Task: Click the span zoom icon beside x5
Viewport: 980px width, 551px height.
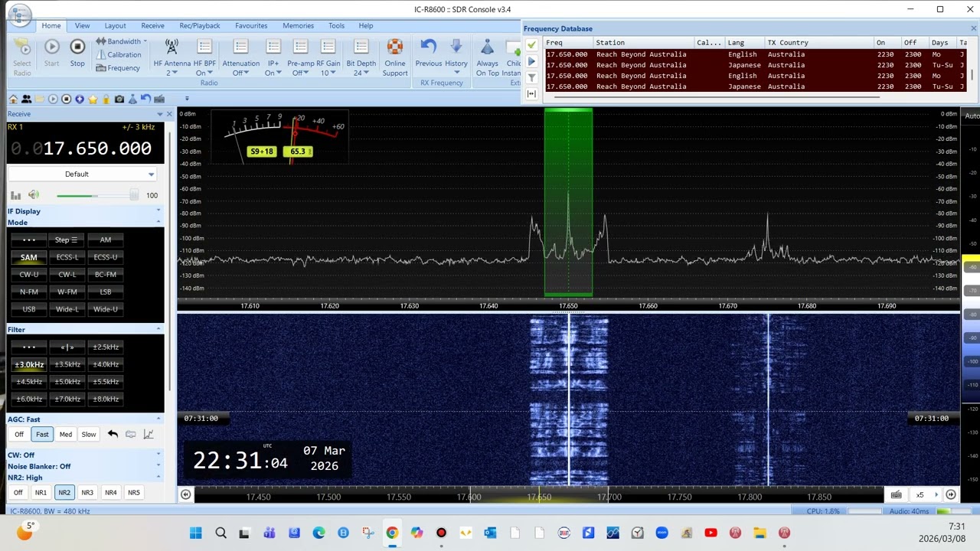Action: (x=896, y=494)
